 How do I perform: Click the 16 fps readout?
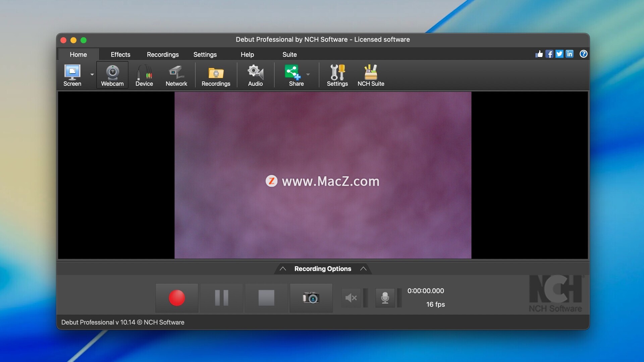[x=435, y=304]
